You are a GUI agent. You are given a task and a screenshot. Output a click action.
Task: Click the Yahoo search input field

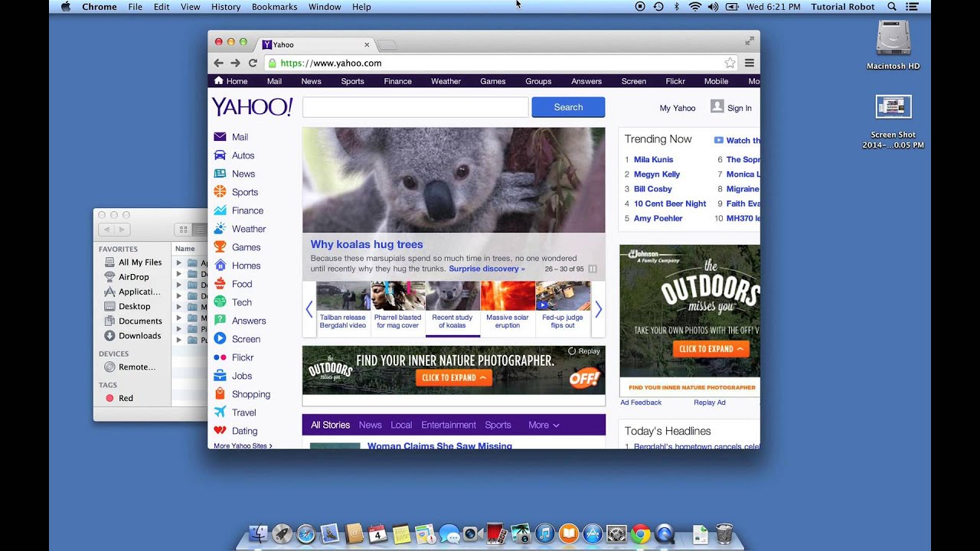416,107
